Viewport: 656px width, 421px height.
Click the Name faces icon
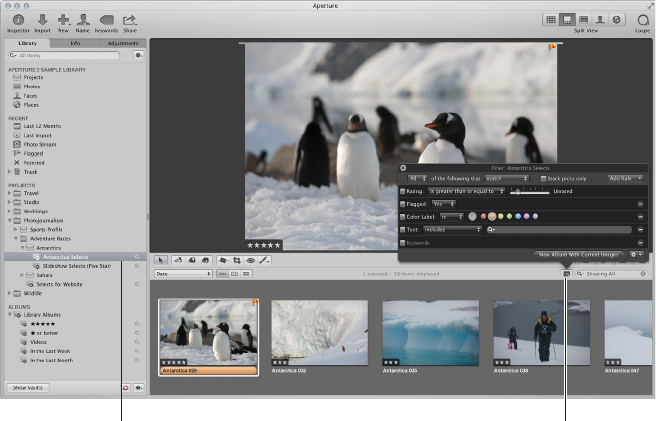[x=84, y=21]
